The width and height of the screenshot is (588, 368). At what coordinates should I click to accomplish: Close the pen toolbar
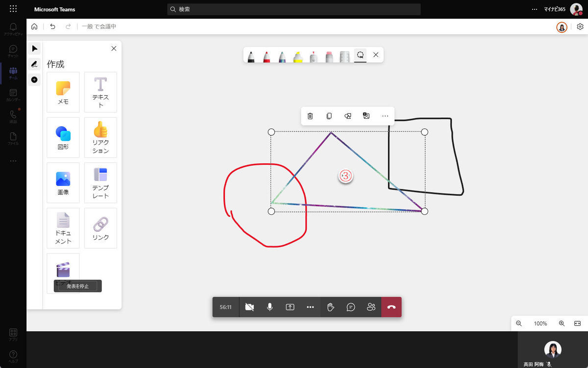tap(376, 55)
